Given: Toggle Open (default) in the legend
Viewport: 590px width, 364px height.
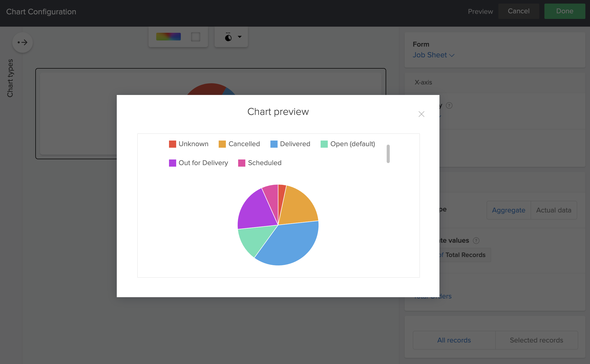Looking at the screenshot, I should click(347, 144).
